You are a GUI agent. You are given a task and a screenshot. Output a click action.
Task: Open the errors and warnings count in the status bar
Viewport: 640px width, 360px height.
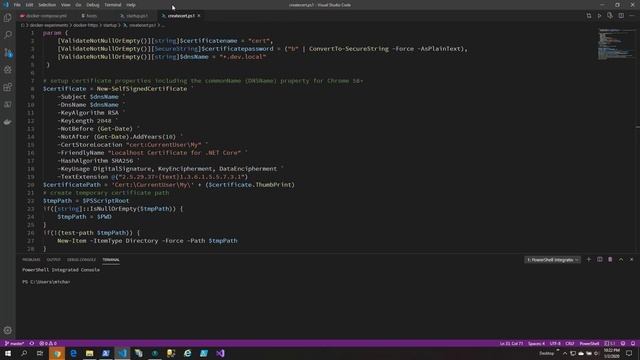click(x=48, y=344)
